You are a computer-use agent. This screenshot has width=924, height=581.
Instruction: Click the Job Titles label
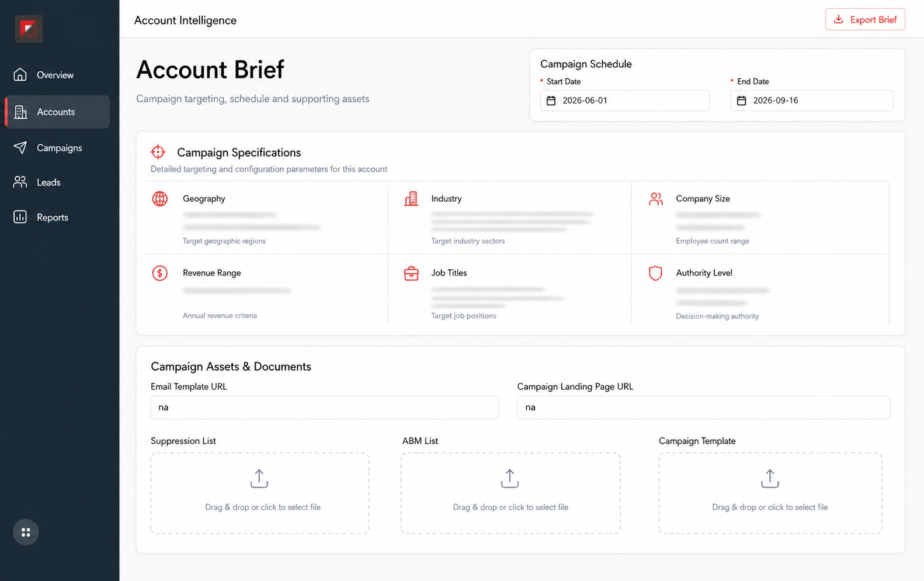(449, 273)
